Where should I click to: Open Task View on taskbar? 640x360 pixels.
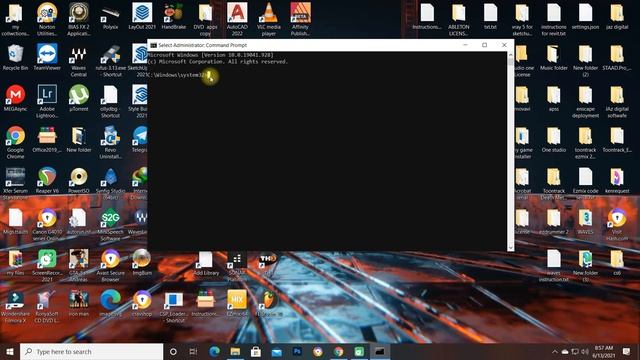point(193,351)
